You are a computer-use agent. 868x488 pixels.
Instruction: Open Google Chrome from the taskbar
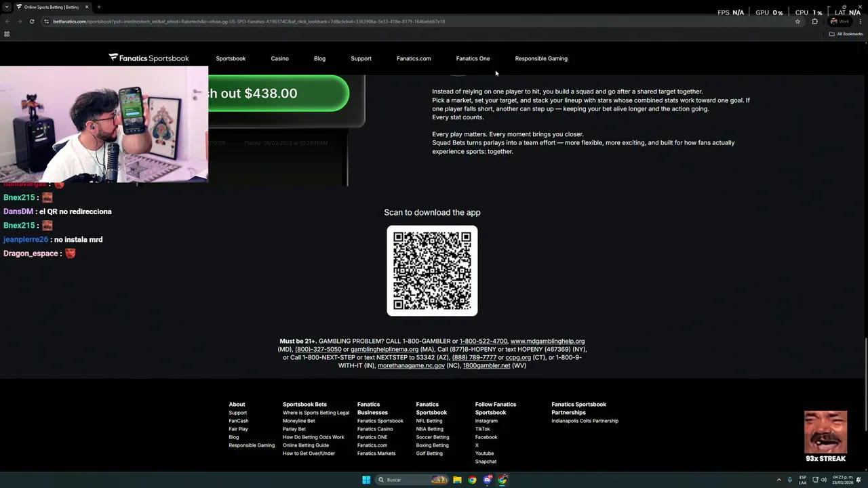(472, 480)
